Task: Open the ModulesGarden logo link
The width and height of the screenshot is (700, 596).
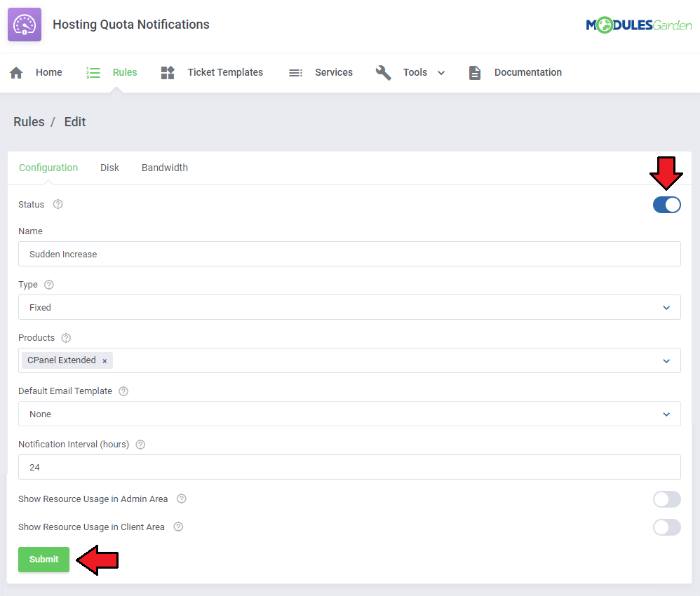Action: click(x=638, y=25)
